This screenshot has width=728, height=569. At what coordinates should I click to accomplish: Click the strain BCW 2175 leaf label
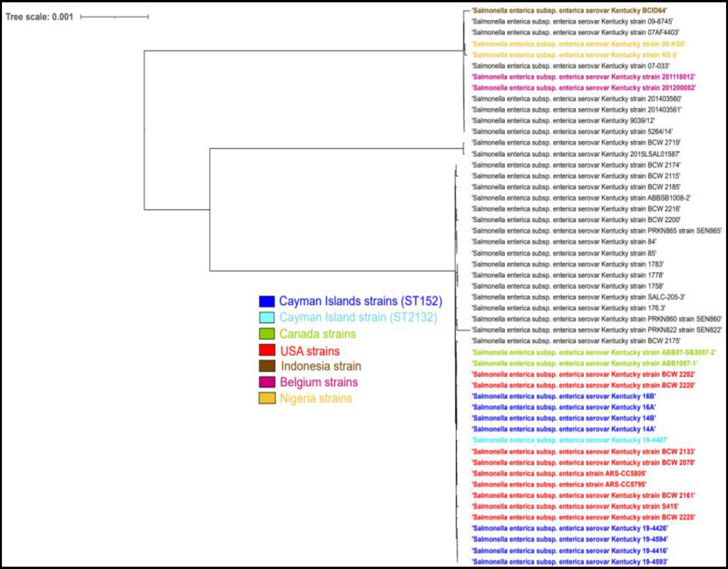click(x=576, y=341)
